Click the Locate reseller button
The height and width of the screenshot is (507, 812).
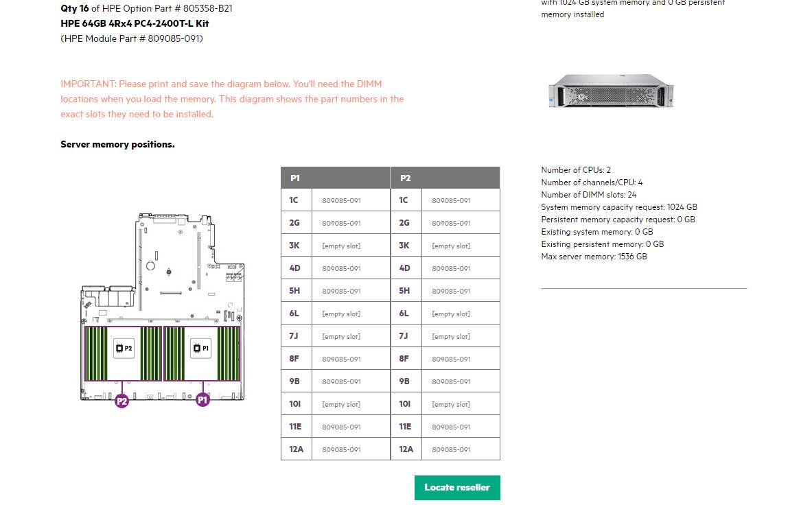pyautogui.click(x=457, y=487)
